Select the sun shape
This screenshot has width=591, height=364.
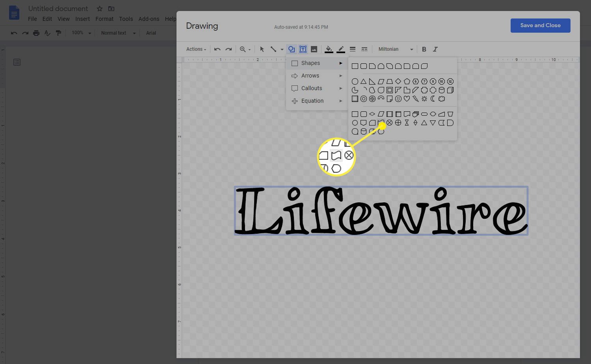pyautogui.click(x=424, y=99)
